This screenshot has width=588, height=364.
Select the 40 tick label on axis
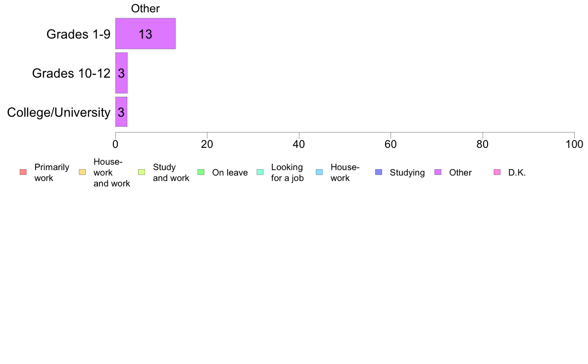[x=299, y=144]
